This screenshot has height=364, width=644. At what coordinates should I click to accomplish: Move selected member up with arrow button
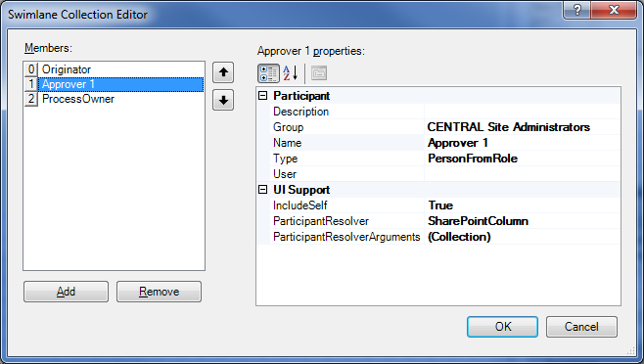pos(223,72)
